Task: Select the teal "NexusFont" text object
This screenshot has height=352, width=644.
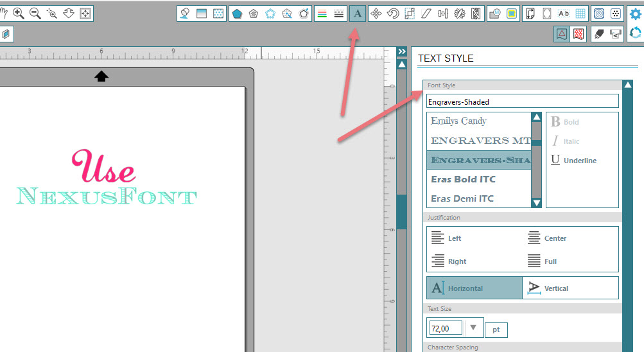Action: click(x=107, y=196)
